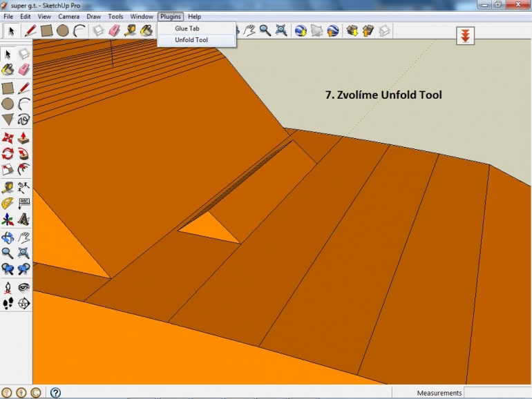Image resolution: width=532 pixels, height=399 pixels.
Task: Pick the Pan hand in left toolbar
Action: pos(23,238)
